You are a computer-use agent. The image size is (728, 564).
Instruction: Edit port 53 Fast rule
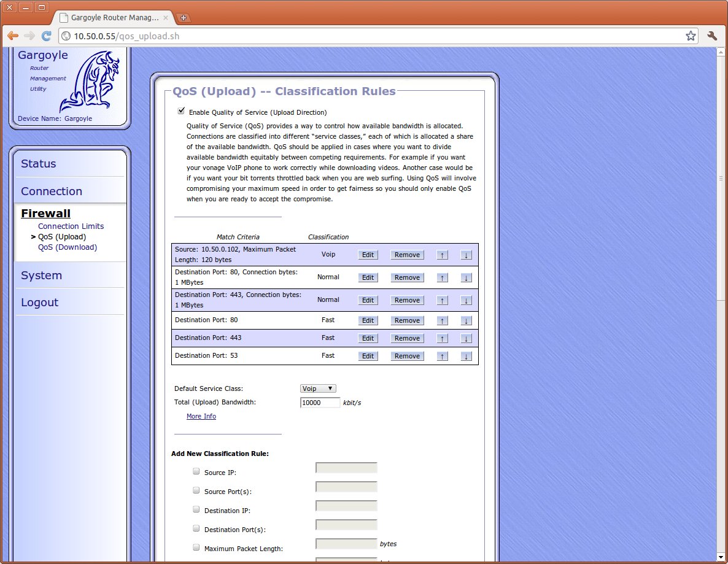pos(368,356)
